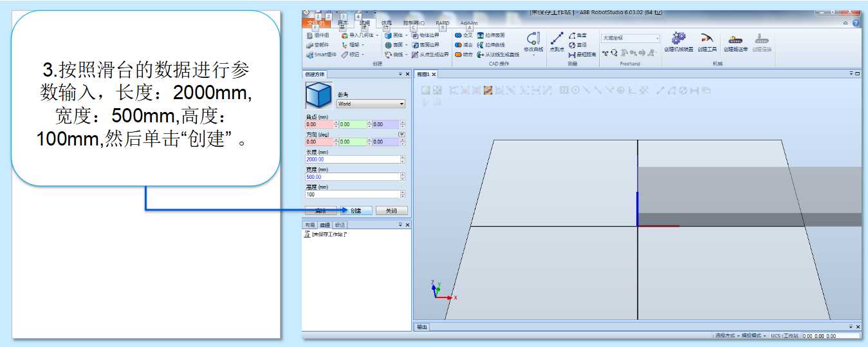Select the 角度 (angle) measurement tool
Viewport: 868px width, 347px height.
pos(578,35)
